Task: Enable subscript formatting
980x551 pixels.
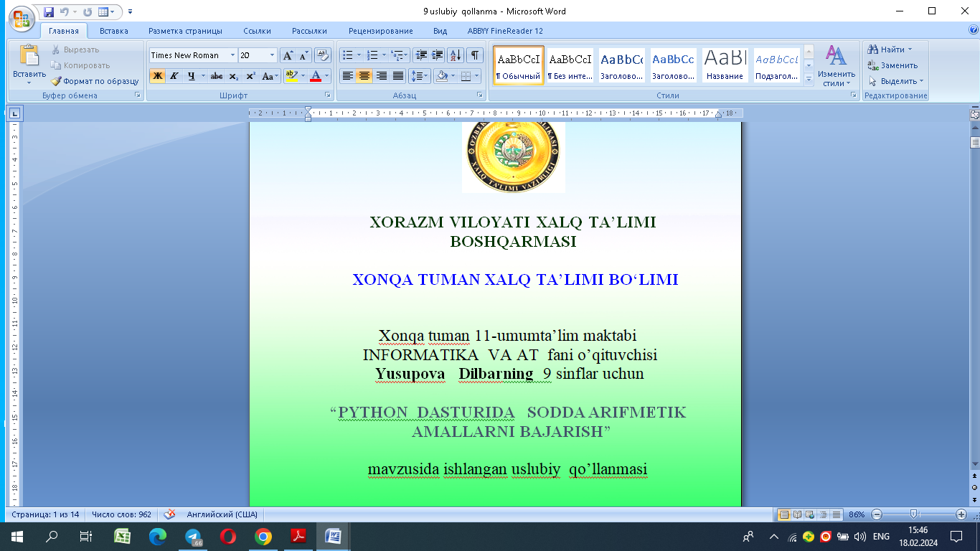Action: [234, 75]
